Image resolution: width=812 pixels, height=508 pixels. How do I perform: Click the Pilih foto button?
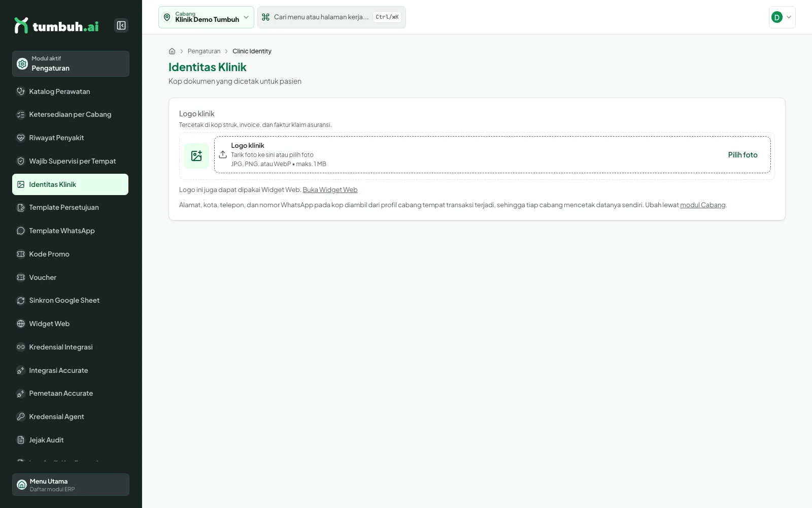tap(742, 155)
